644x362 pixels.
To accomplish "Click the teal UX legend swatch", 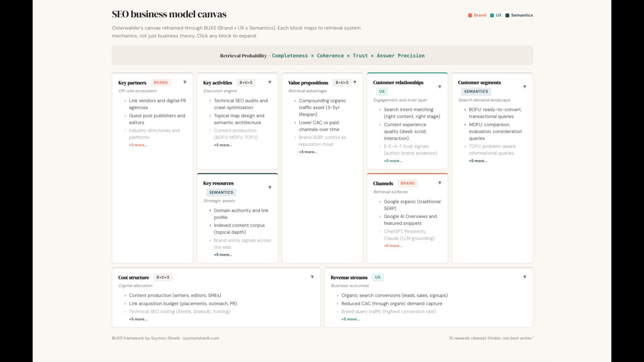I will [492, 15].
